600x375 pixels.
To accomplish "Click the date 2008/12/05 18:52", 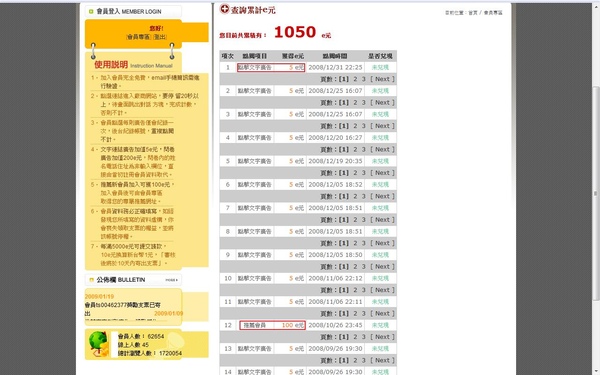I will (x=335, y=184).
